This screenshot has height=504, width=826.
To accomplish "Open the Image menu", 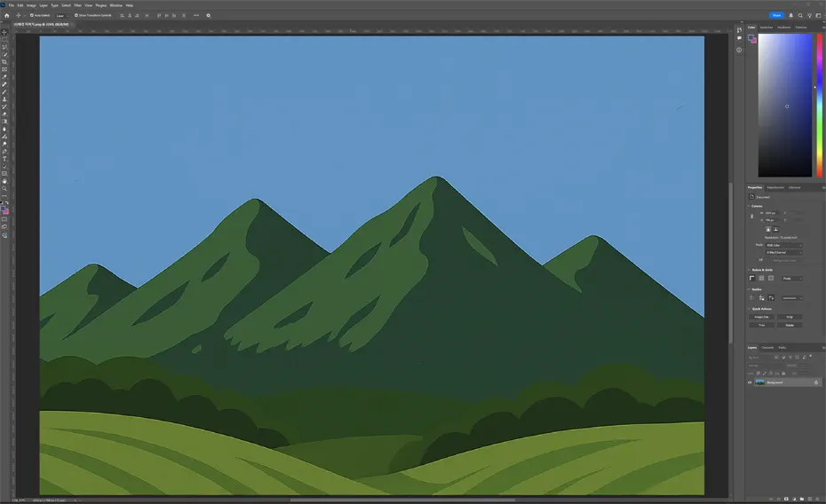I will (x=32, y=5).
